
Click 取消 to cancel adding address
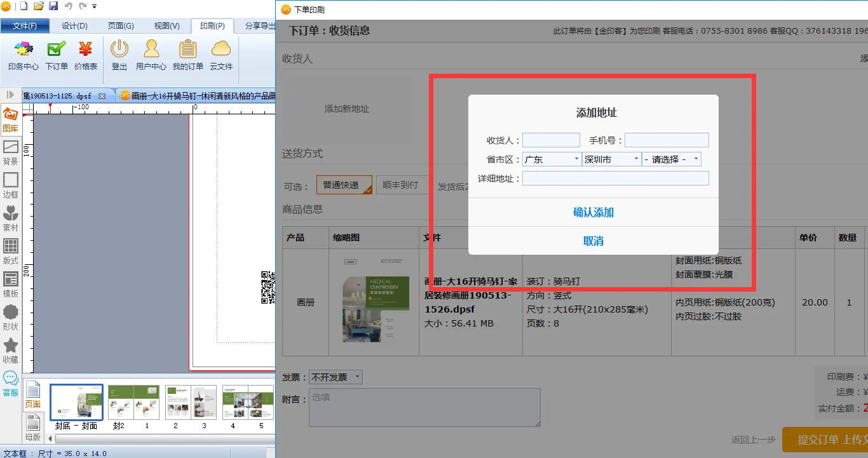pos(593,241)
